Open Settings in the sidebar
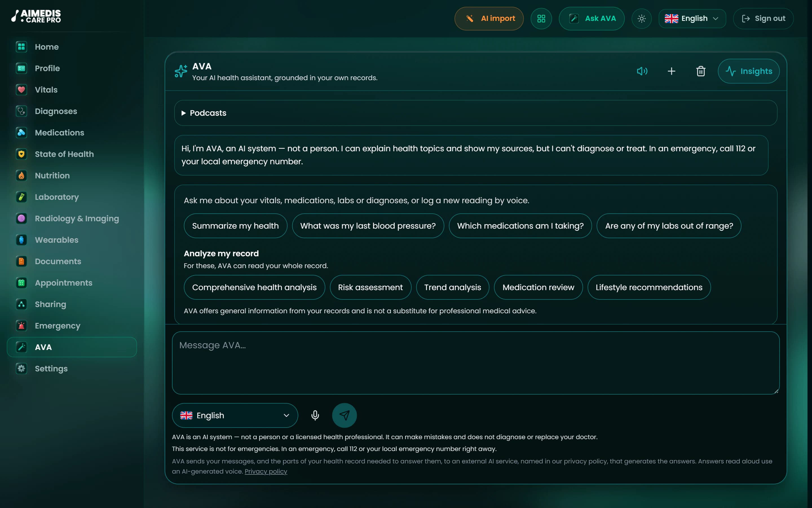Viewport: 812px width, 508px height. click(x=72, y=369)
